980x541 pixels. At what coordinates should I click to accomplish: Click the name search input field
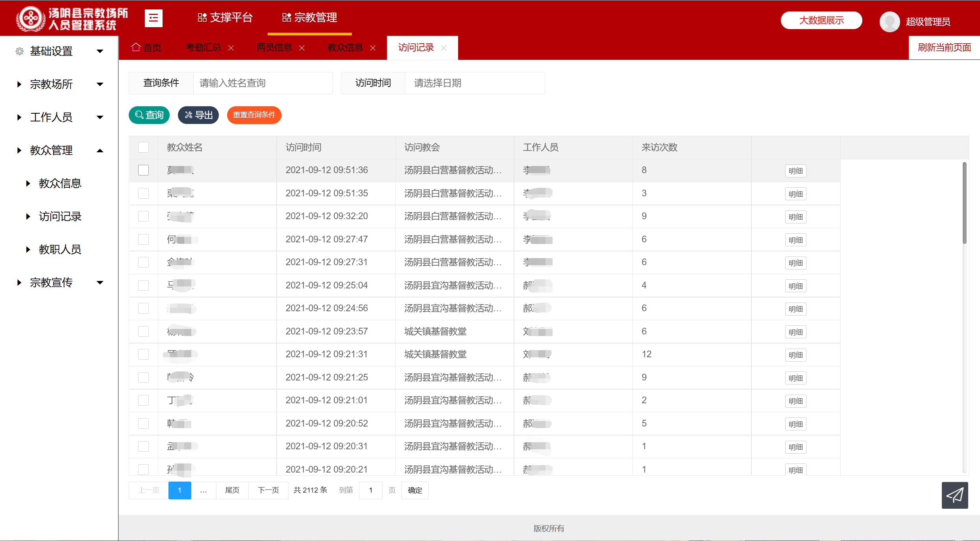tap(263, 83)
